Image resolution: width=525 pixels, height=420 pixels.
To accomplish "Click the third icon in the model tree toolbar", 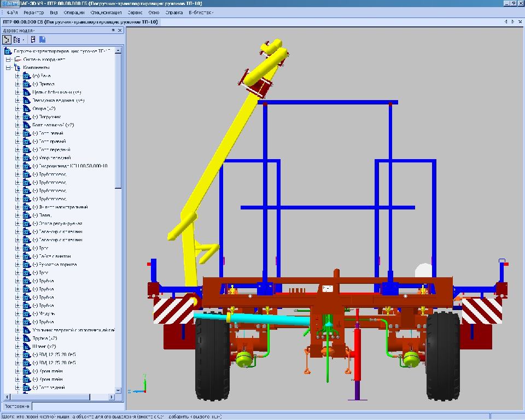I will 33,39.
